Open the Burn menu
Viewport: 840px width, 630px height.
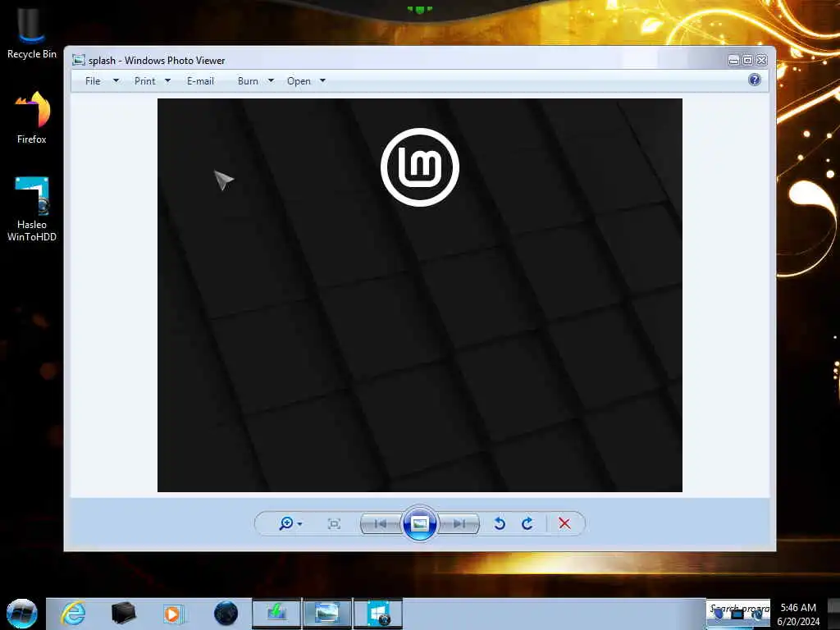click(x=248, y=81)
